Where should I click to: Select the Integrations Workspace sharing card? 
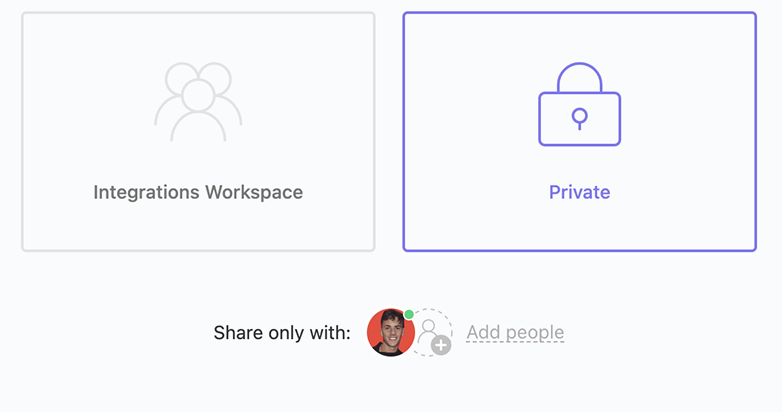click(x=198, y=132)
